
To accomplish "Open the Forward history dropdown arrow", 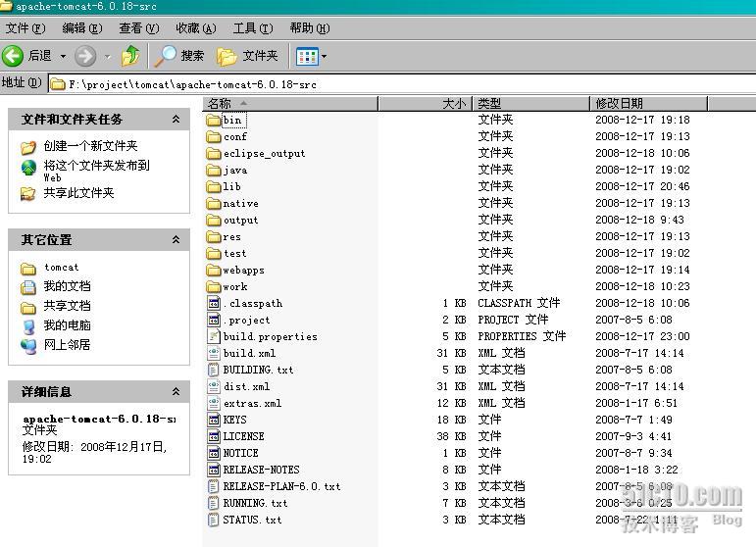I will [x=108, y=57].
